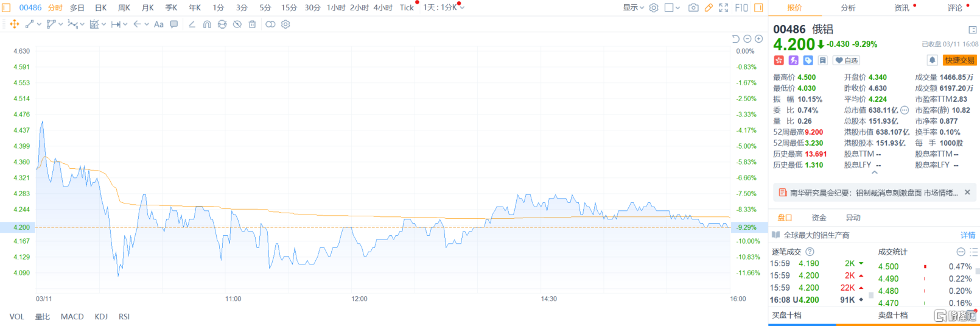
Task: Take a chart screenshot with the camera icon
Action: tap(693, 8)
